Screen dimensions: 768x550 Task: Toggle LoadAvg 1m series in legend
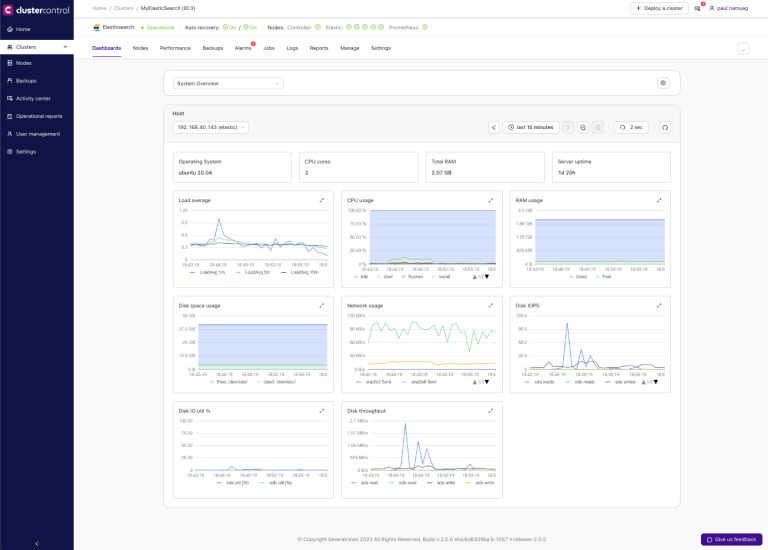coord(208,273)
